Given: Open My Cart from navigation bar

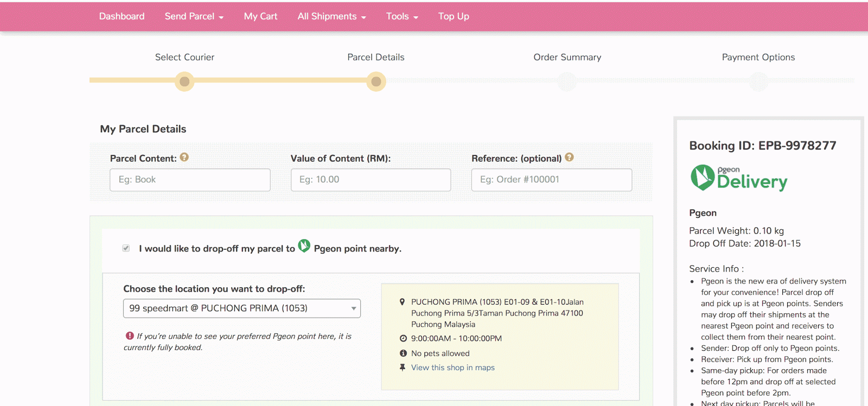Looking at the screenshot, I should (260, 16).
